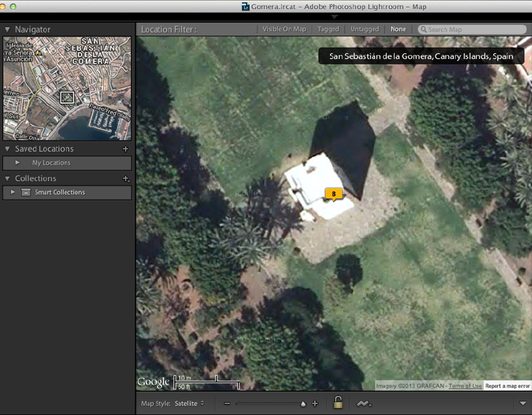
Task: Zoom in with the plus button
Action: [315, 404]
